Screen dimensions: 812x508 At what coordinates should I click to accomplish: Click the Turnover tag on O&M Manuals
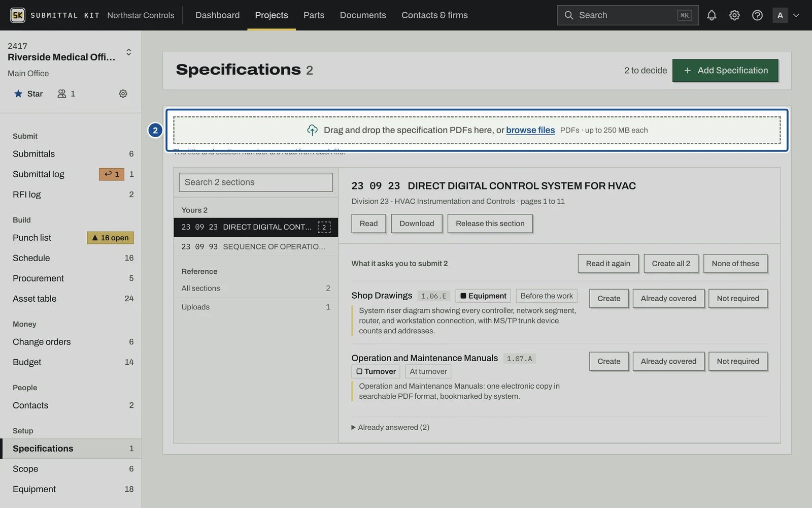(x=376, y=371)
